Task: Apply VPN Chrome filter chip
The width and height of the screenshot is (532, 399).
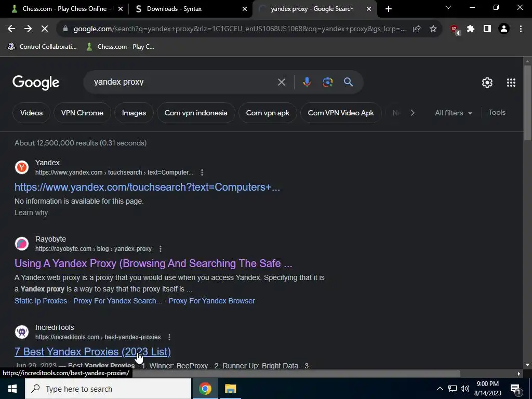Action: click(x=82, y=113)
